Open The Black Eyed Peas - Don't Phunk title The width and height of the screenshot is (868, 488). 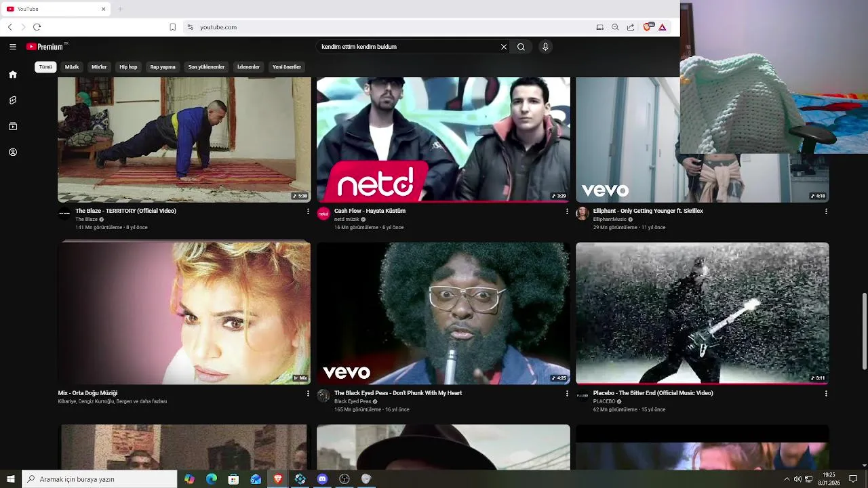398,393
